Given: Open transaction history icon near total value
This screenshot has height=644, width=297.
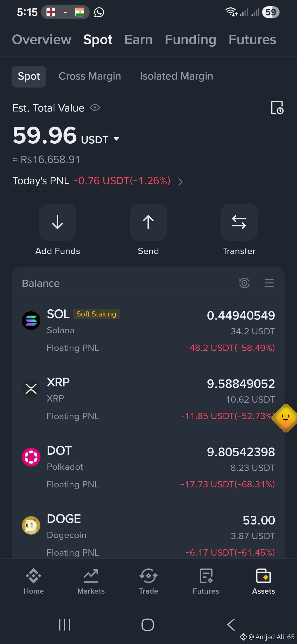Looking at the screenshot, I should (x=277, y=108).
